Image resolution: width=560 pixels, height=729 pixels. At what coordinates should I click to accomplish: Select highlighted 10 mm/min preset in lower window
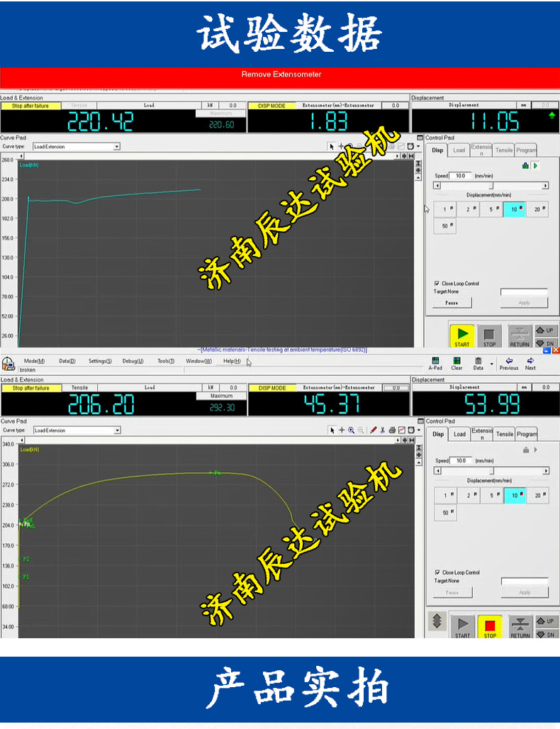click(515, 495)
